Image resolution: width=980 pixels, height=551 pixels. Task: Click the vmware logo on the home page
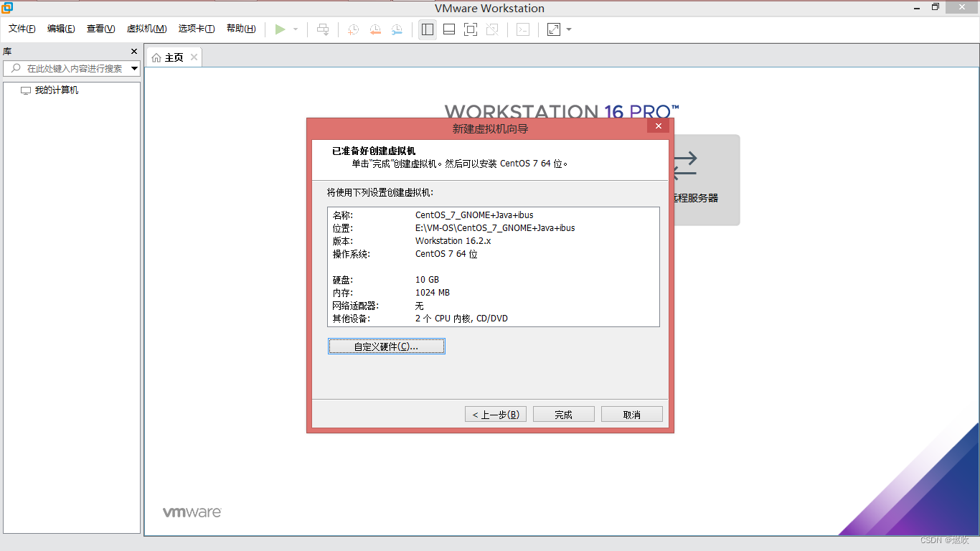(192, 512)
